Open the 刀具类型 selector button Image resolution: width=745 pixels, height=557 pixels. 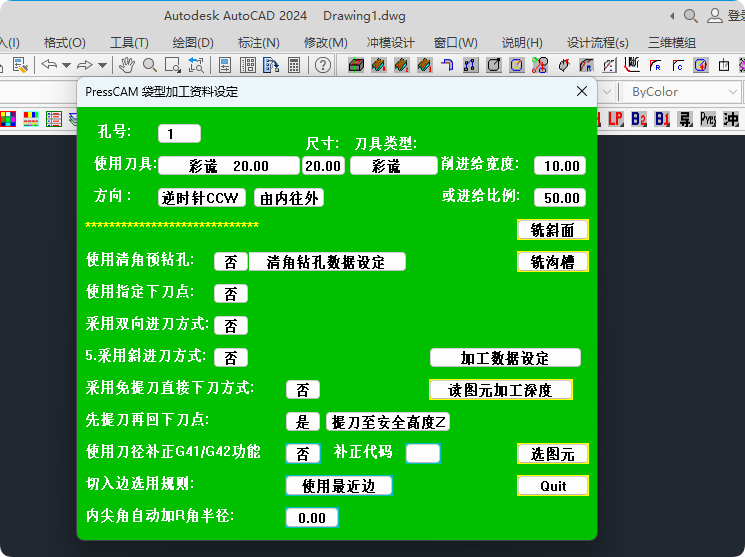coord(393,166)
